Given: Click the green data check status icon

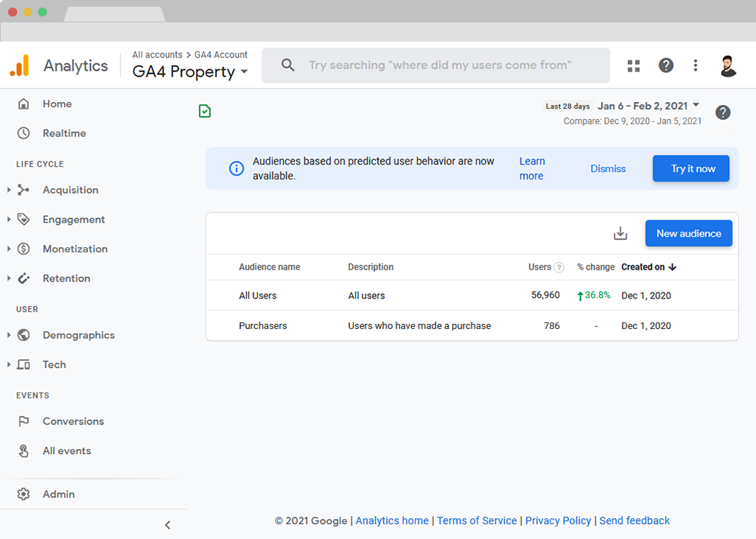Looking at the screenshot, I should point(205,112).
